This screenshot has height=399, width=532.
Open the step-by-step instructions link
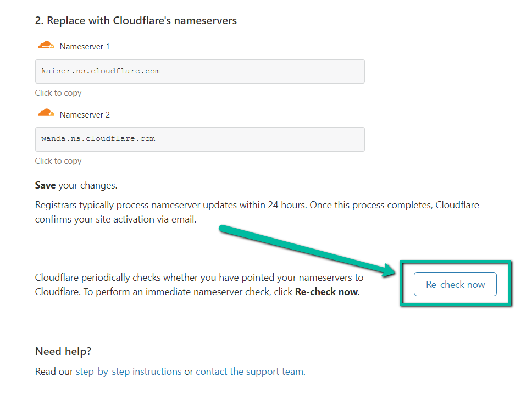pyautogui.click(x=129, y=372)
